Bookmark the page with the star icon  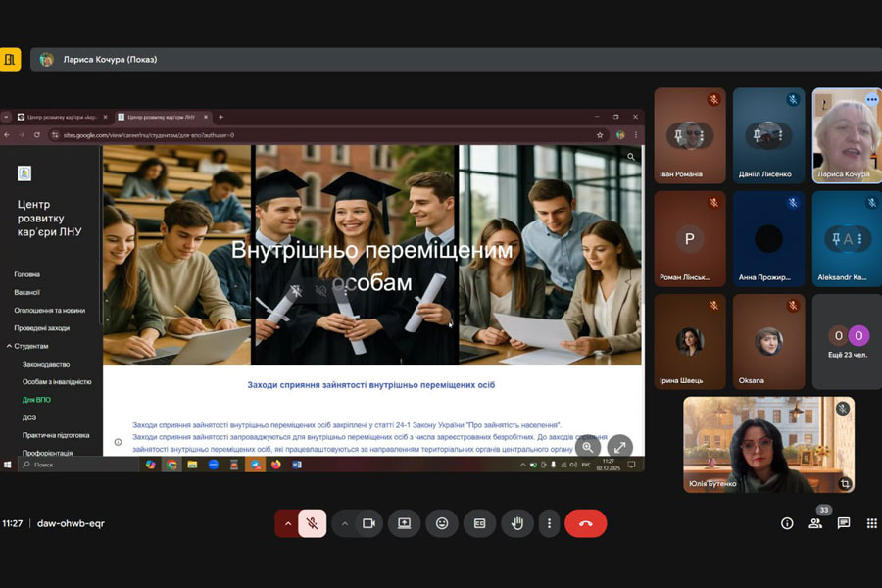pyautogui.click(x=600, y=135)
